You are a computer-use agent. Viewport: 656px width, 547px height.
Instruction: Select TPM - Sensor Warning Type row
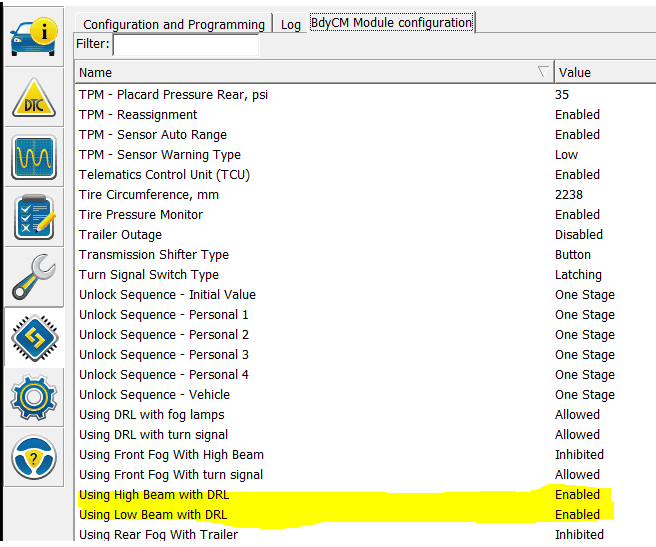[x=365, y=155]
